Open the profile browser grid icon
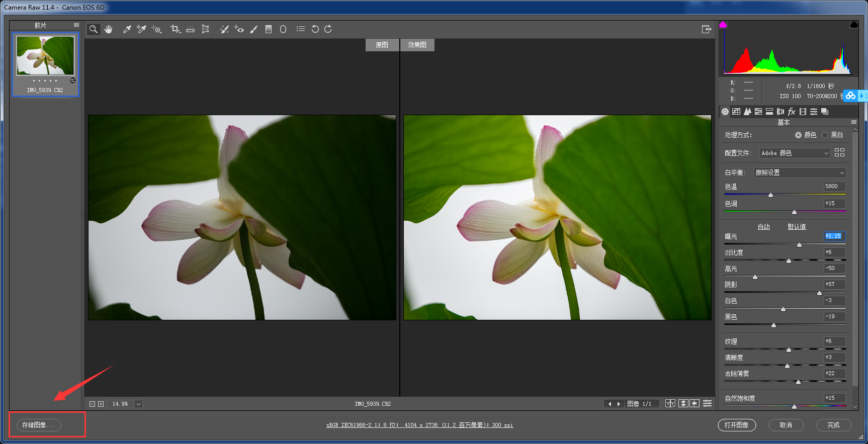The height and width of the screenshot is (444, 868). (x=839, y=153)
